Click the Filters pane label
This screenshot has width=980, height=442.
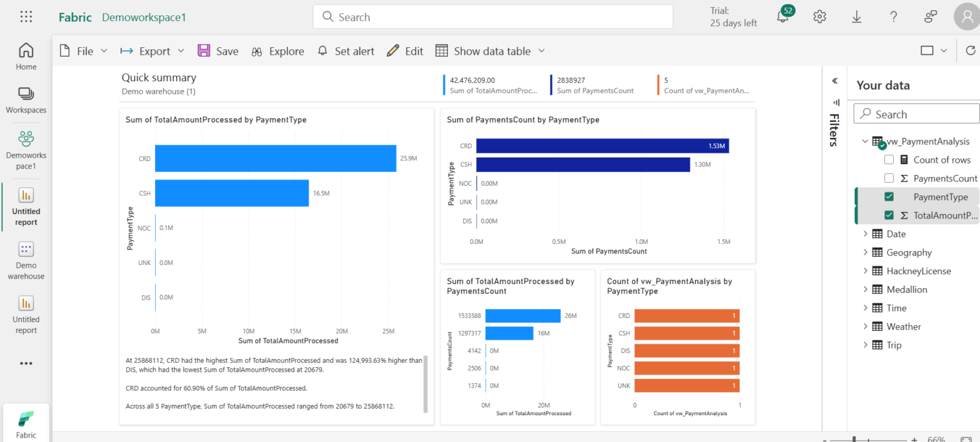pos(834,130)
